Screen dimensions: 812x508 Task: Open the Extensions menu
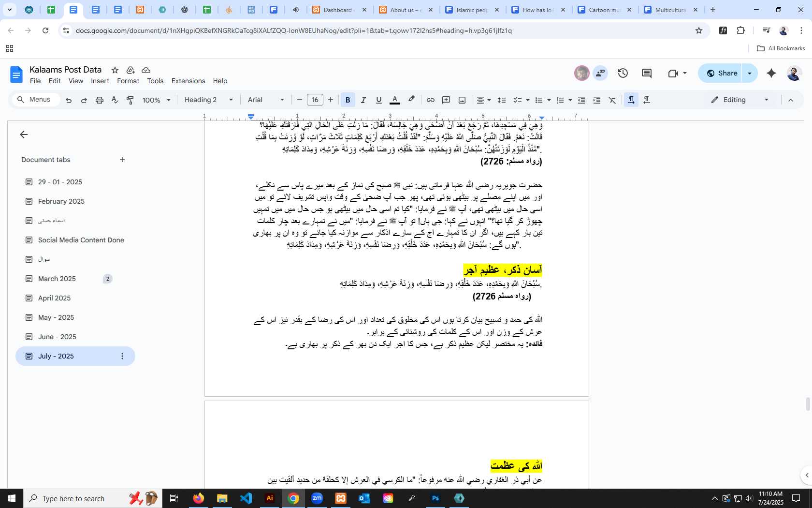pos(188,81)
